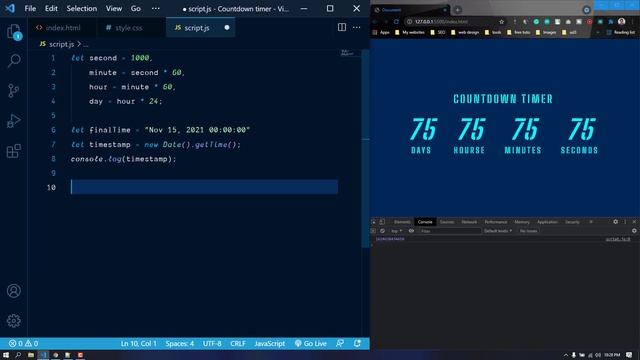Select the DevTools Console tab

point(425,222)
